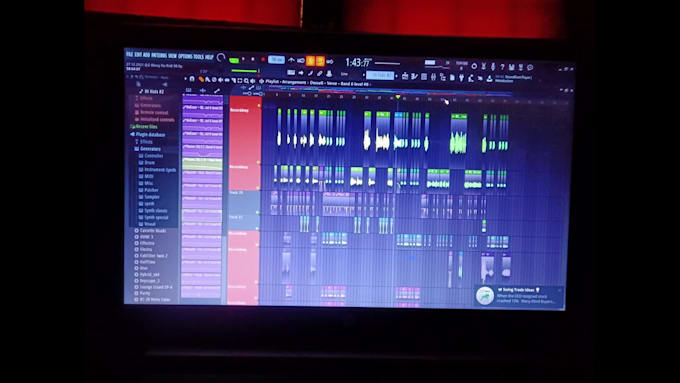
Task: Open the PATTERNS menu
Action: 159,56
